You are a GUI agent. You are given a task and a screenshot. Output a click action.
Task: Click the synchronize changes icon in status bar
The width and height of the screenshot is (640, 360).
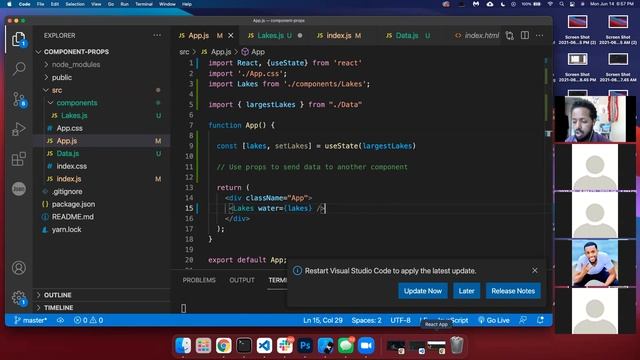click(x=60, y=320)
